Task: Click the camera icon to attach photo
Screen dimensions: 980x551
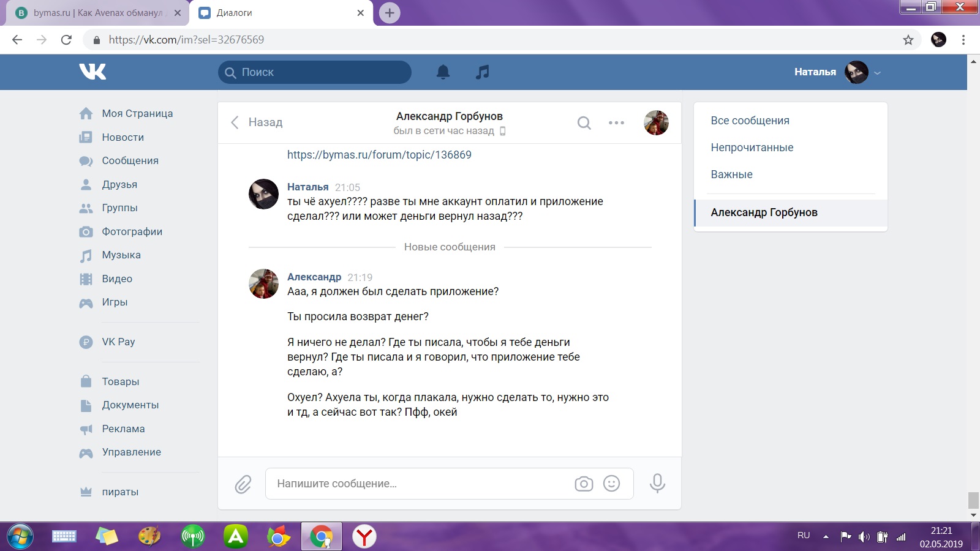Action: [x=584, y=484]
